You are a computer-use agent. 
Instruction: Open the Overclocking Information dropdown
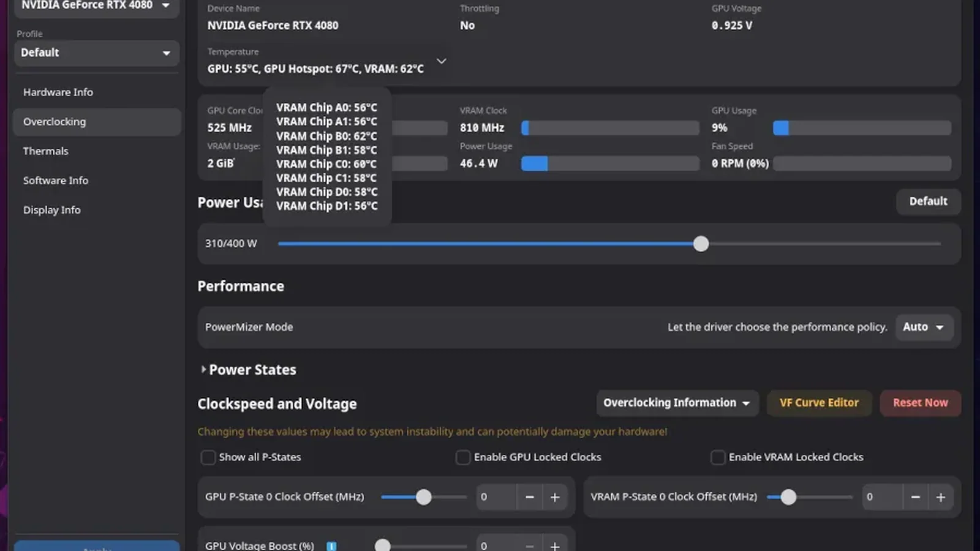(x=677, y=403)
